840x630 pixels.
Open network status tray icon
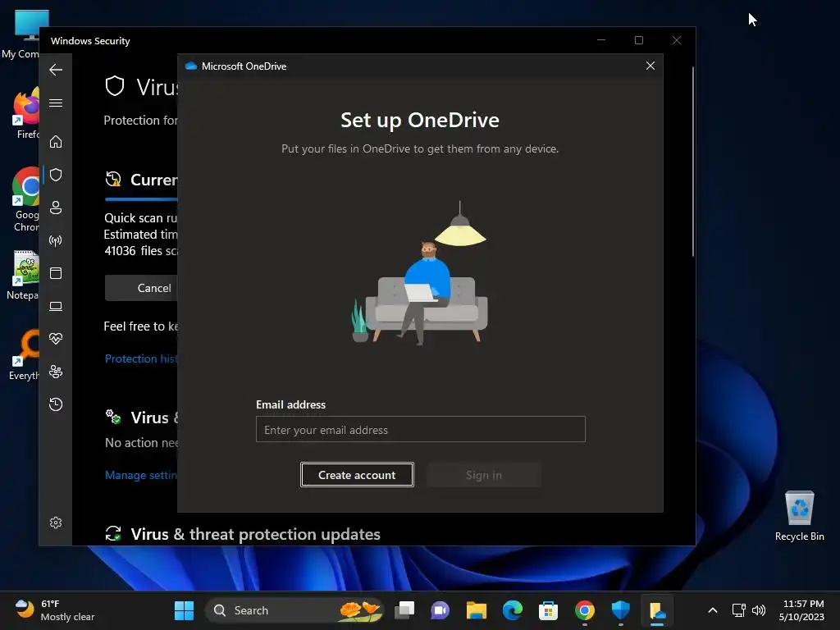coord(739,610)
